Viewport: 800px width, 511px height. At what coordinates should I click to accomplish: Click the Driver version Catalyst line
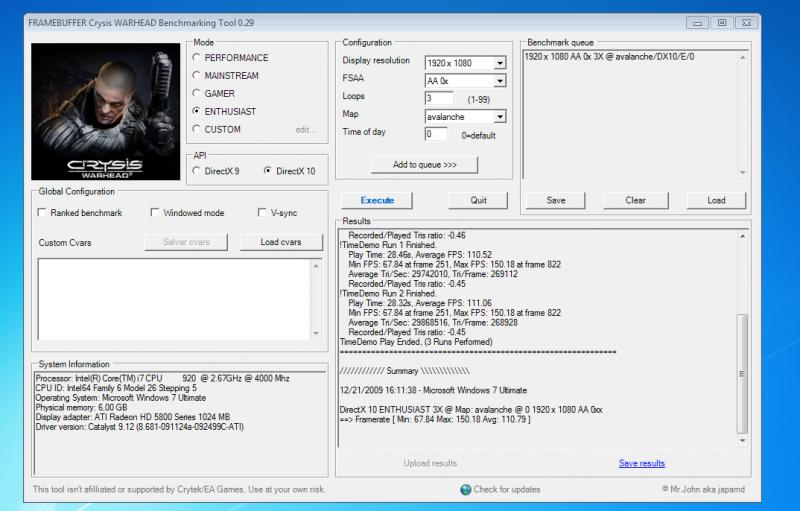[x=140, y=427]
